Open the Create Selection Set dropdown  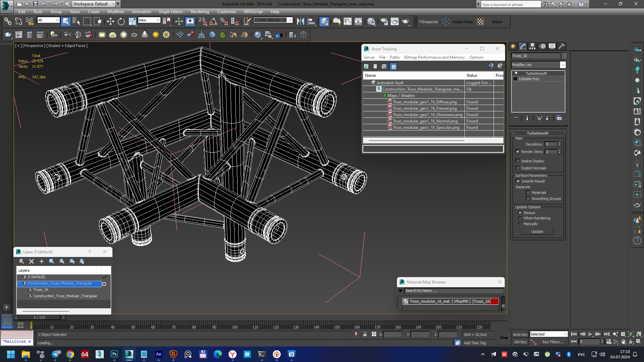(x=290, y=20)
